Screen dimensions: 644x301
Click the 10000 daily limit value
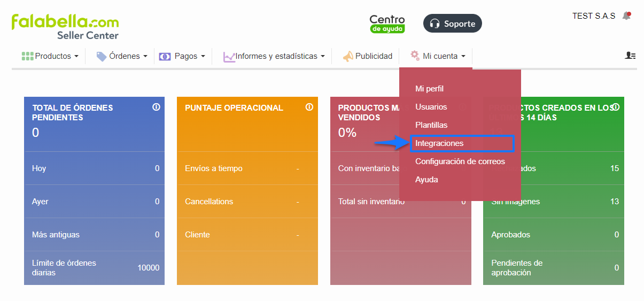click(x=149, y=268)
